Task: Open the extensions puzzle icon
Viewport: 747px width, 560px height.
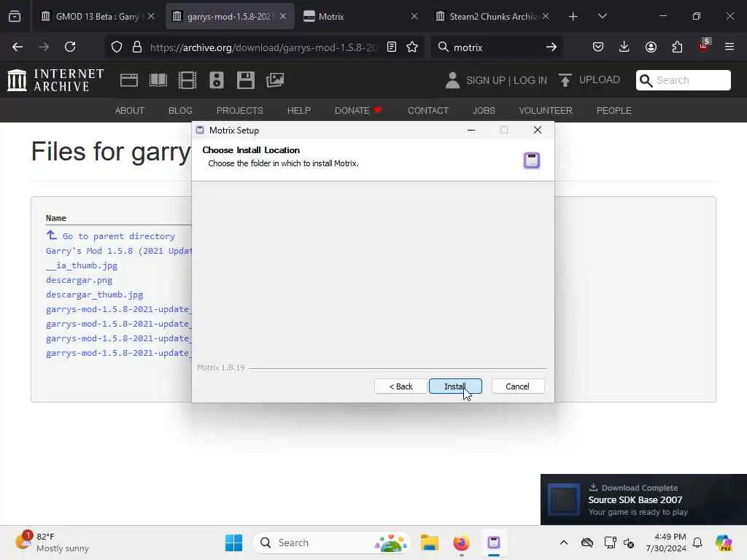Action: tap(677, 47)
